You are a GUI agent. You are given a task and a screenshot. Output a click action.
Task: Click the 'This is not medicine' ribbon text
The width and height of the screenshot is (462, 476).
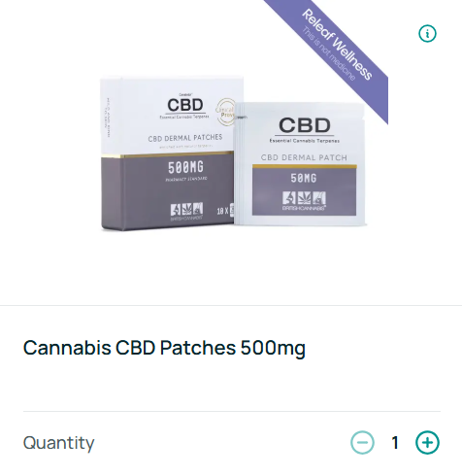coord(329,53)
